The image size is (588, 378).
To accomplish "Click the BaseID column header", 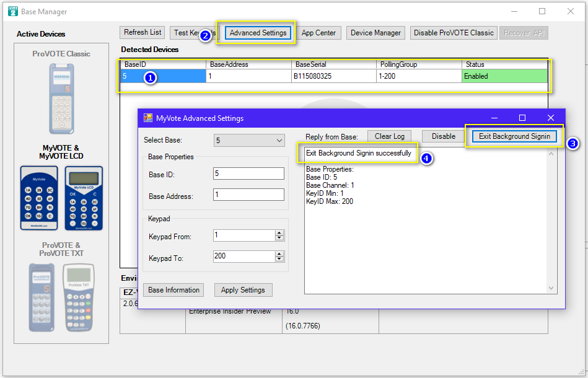I will (163, 64).
